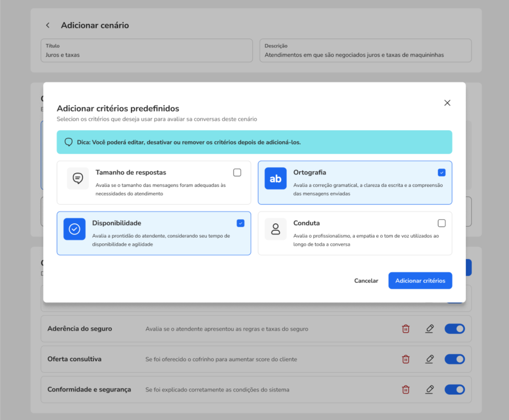Check the Tamanho de respostas checkbox
The image size is (509, 420).
click(237, 173)
